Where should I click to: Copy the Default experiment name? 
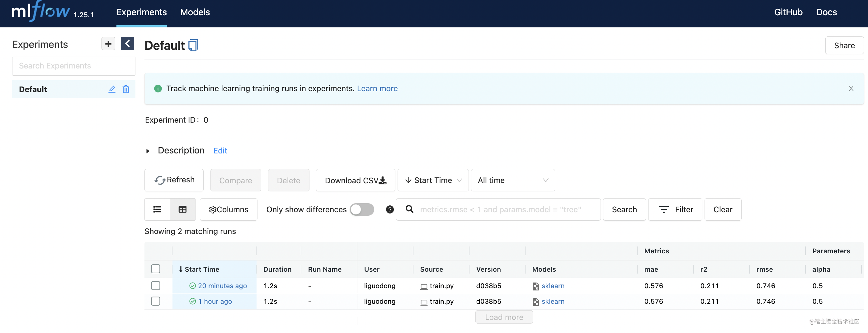tap(193, 45)
